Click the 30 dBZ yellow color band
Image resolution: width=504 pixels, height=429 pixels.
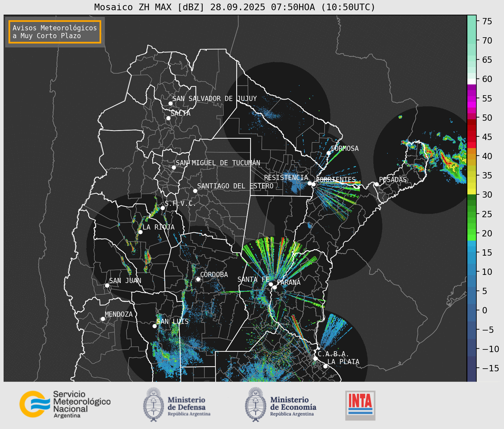472,191
